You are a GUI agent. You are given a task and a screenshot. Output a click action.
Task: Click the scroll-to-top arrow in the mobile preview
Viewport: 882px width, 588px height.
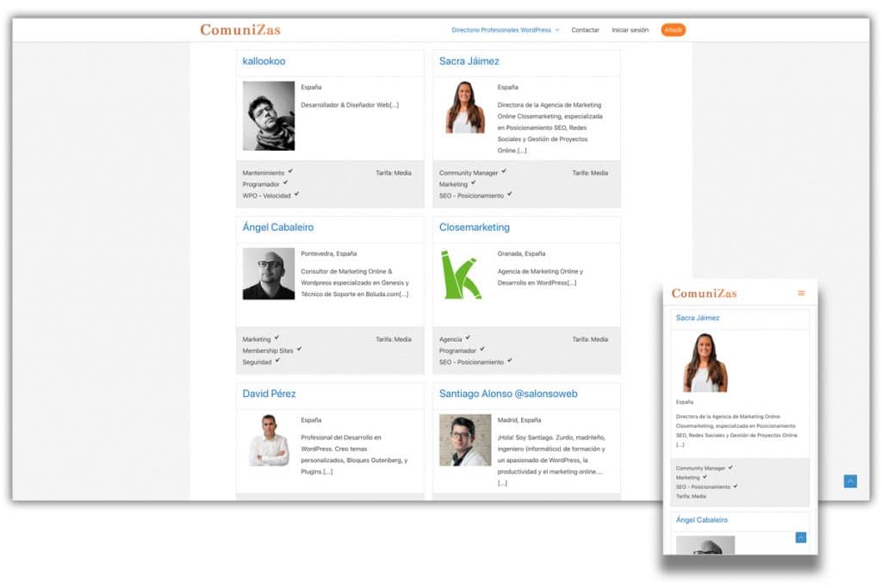pos(801,537)
